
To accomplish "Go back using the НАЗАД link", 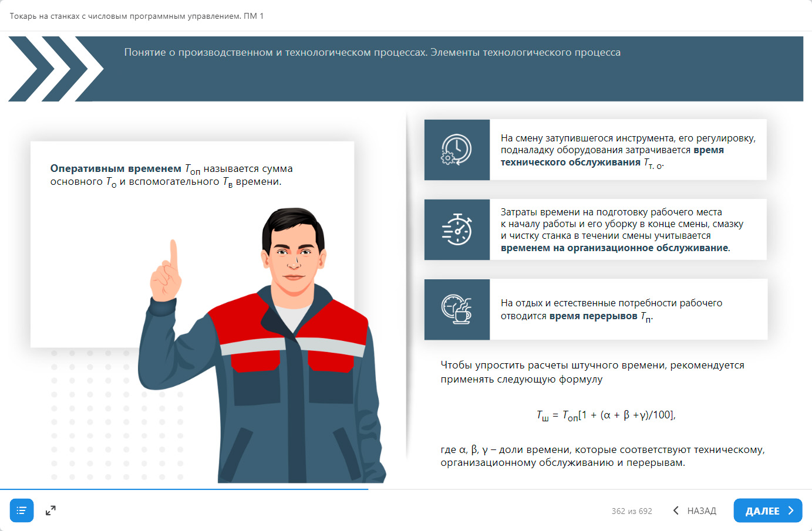I will [702, 511].
